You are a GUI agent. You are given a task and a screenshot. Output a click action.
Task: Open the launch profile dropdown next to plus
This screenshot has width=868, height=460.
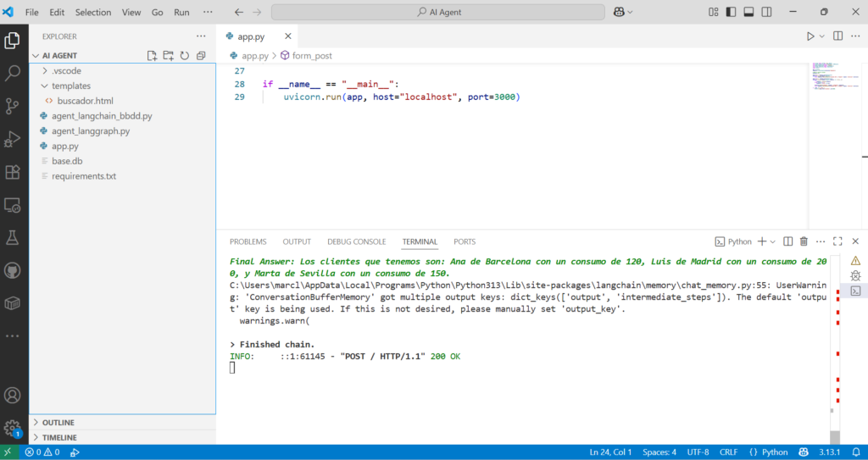[x=772, y=241]
